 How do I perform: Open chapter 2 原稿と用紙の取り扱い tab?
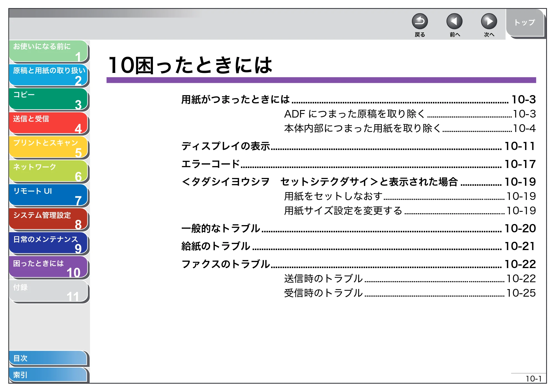48,75
